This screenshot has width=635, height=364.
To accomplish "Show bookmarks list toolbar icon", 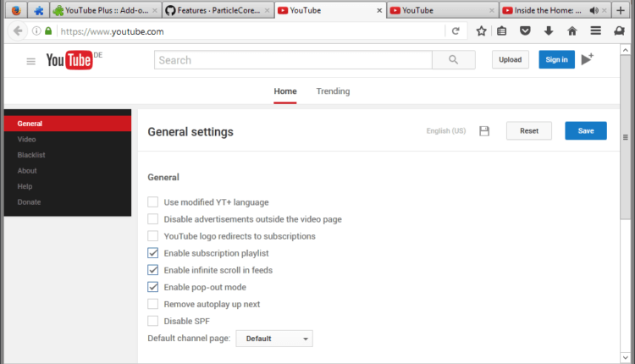I will pyautogui.click(x=502, y=30).
